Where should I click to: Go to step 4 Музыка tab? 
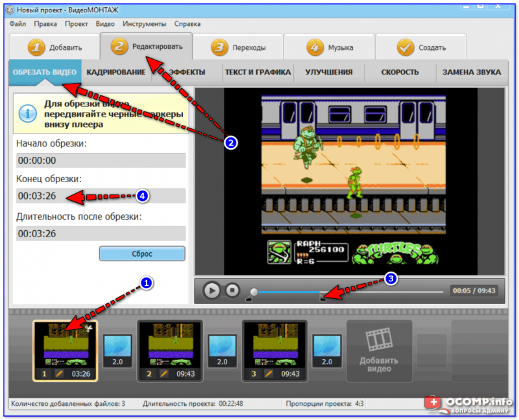(x=330, y=47)
